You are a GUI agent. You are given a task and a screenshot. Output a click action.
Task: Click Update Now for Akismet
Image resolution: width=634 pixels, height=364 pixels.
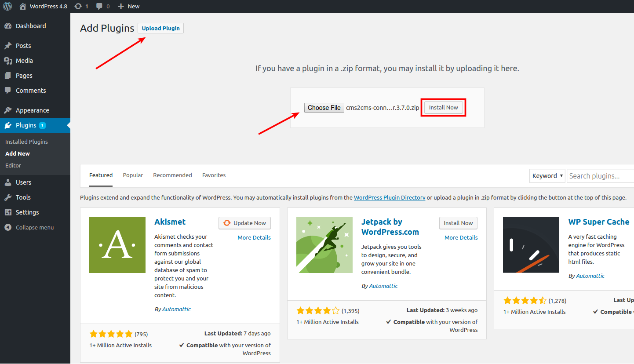[x=244, y=223]
